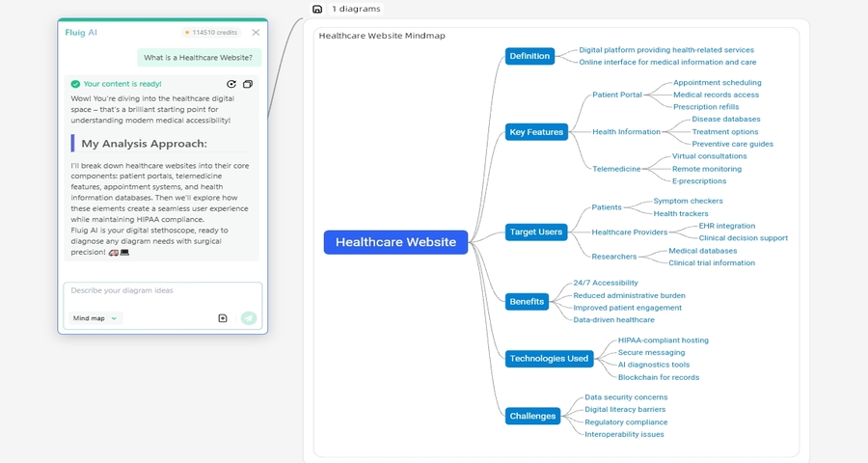Click the Patient Portal branch

click(x=617, y=95)
